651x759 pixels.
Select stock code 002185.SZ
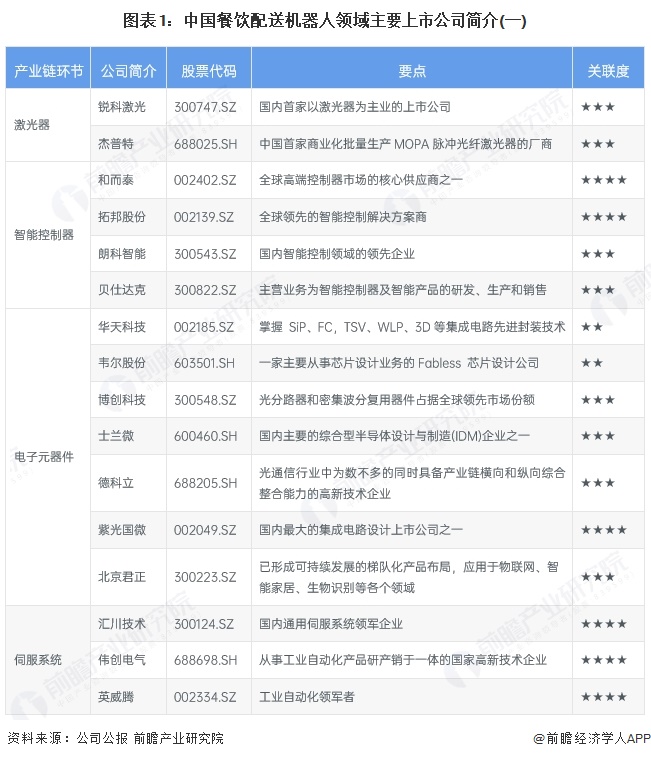tap(204, 327)
